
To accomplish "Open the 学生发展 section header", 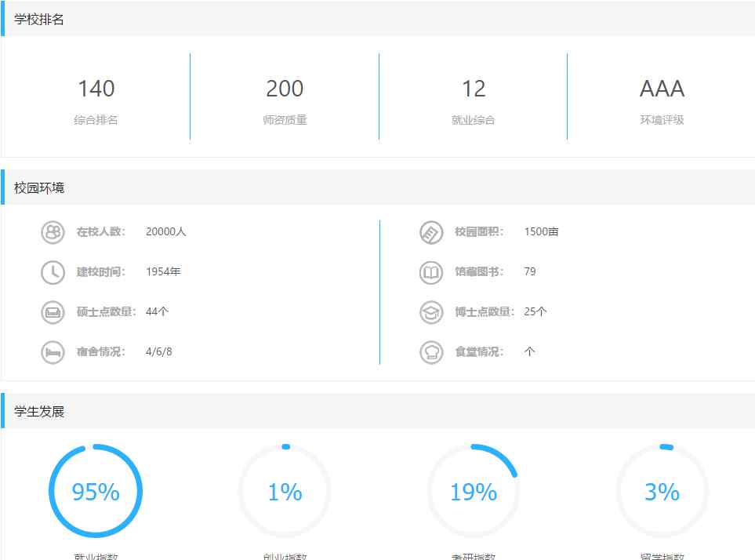I will click(x=39, y=412).
